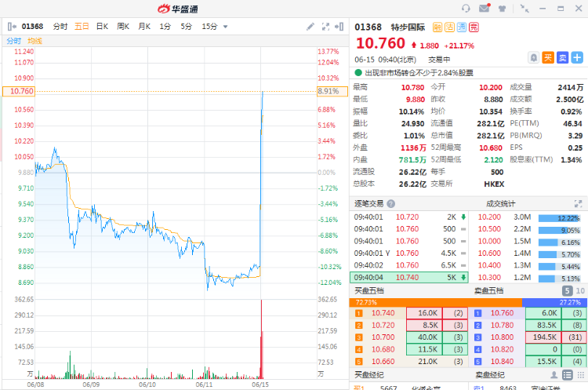
Task: Switch to the 月K monthly candlestick tab
Action: [144, 26]
